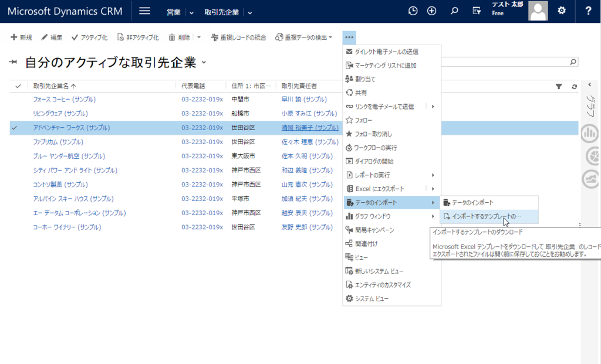
Task: Pin this view using pin icon
Action: point(13,62)
